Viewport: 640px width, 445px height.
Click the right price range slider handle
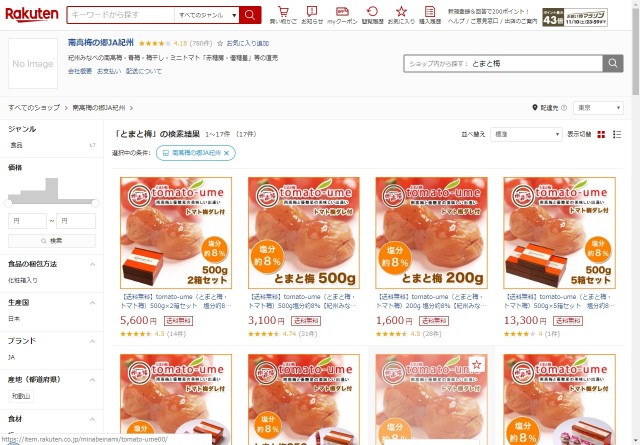pyautogui.click(x=95, y=203)
